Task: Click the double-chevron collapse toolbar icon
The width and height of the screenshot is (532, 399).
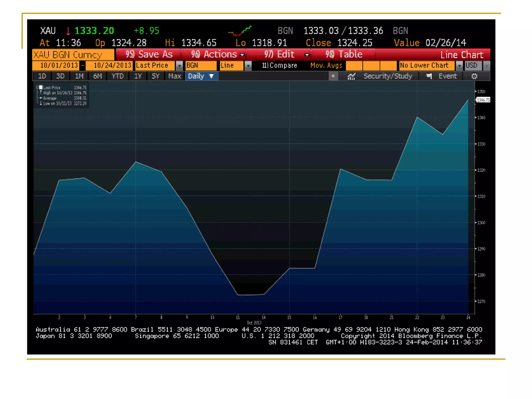Action: click(x=333, y=76)
